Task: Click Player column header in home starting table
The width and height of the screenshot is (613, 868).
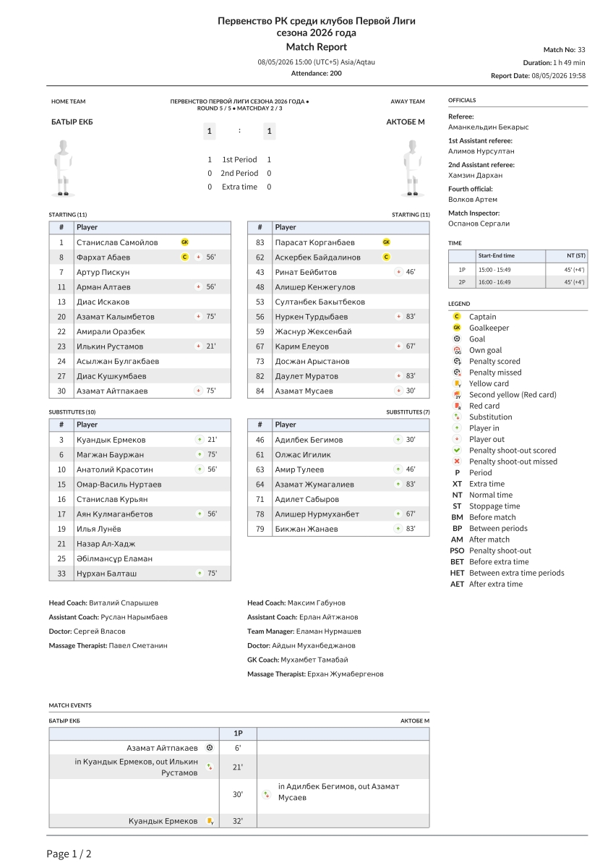Action: tap(153, 227)
